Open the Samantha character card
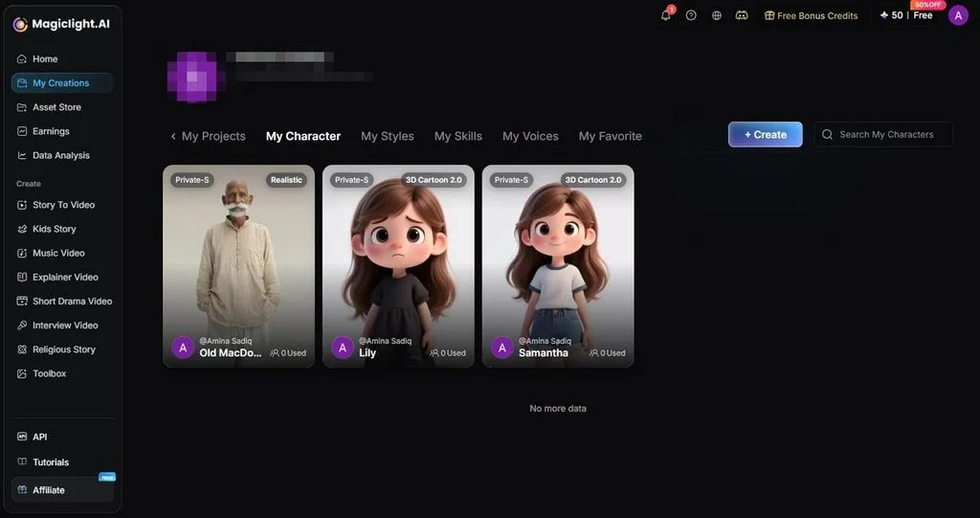 pyautogui.click(x=558, y=266)
